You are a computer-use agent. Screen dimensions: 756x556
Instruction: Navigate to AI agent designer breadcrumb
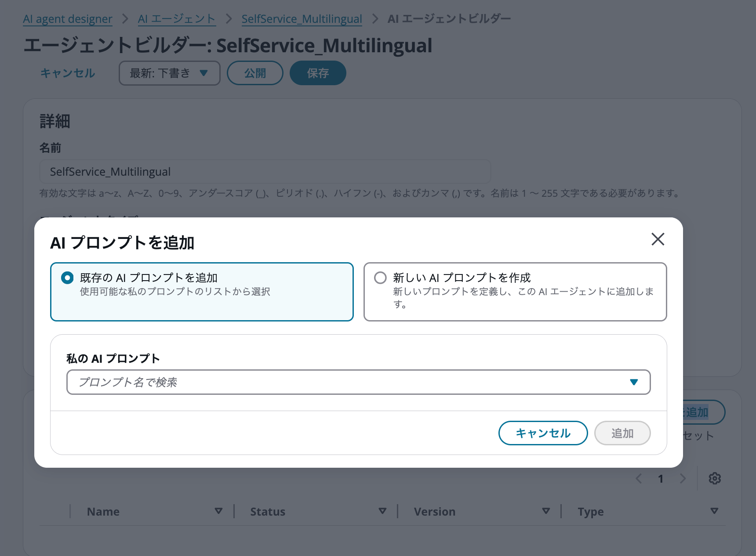(67, 18)
